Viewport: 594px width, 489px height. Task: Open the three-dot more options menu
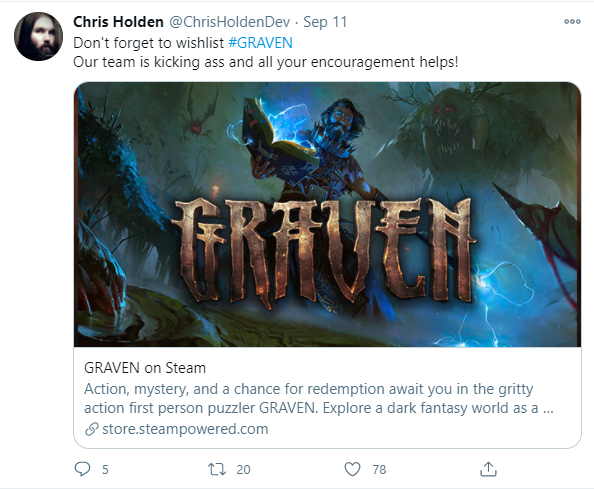point(572,22)
